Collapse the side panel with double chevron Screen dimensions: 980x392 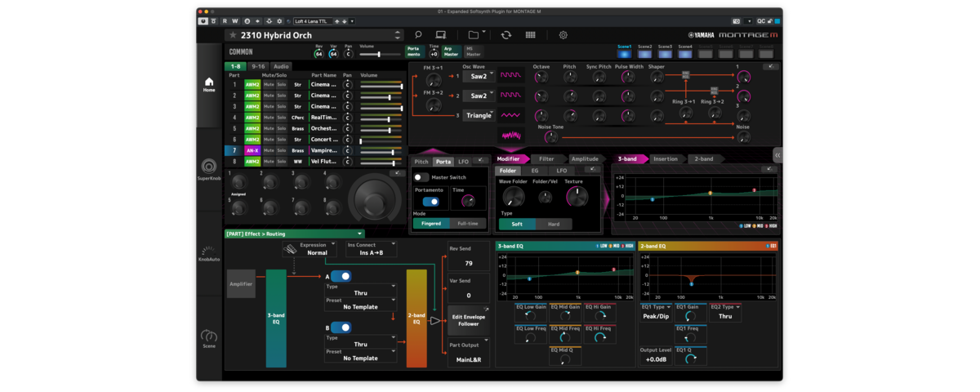click(x=777, y=154)
